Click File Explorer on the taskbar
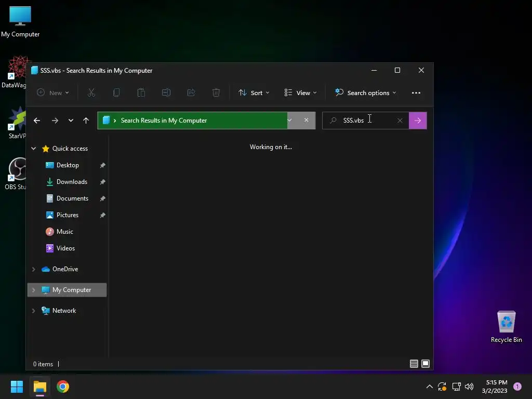This screenshot has height=399, width=532. point(39,387)
